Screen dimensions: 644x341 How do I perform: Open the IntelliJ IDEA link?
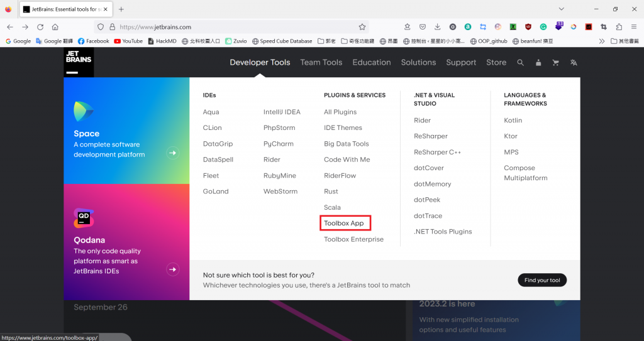[x=282, y=112]
